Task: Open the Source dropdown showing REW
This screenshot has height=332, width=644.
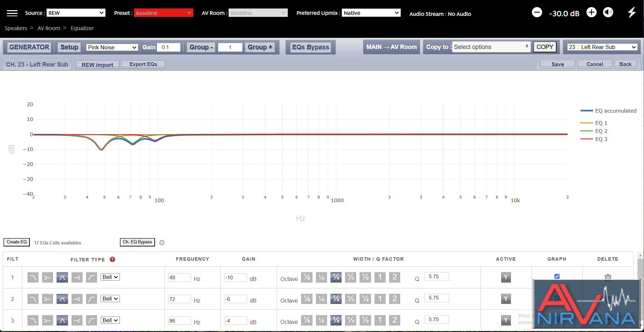Action: (x=76, y=13)
